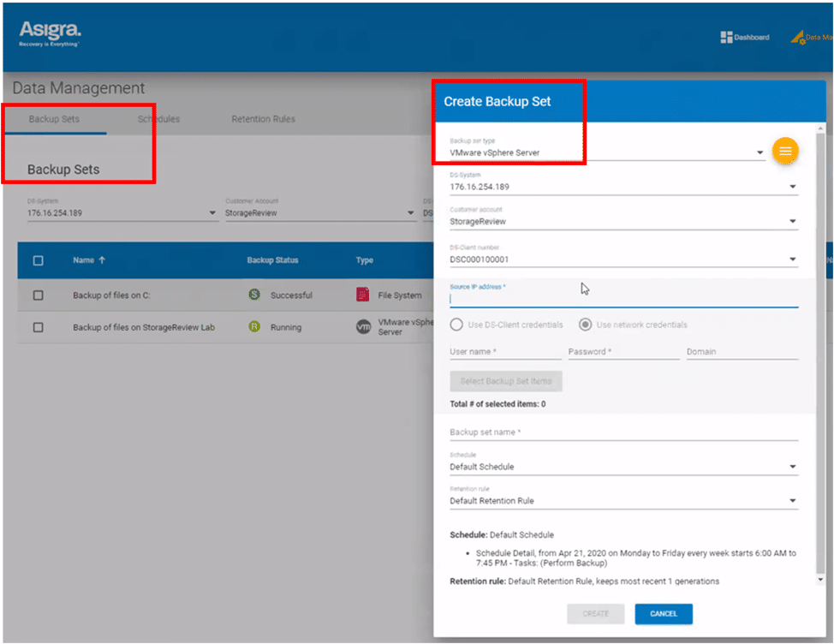Select Use network credentials radio
The height and width of the screenshot is (644, 834).
(x=585, y=325)
